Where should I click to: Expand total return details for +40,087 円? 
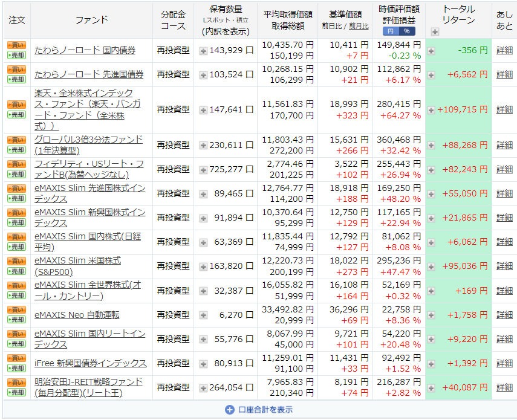click(x=431, y=388)
